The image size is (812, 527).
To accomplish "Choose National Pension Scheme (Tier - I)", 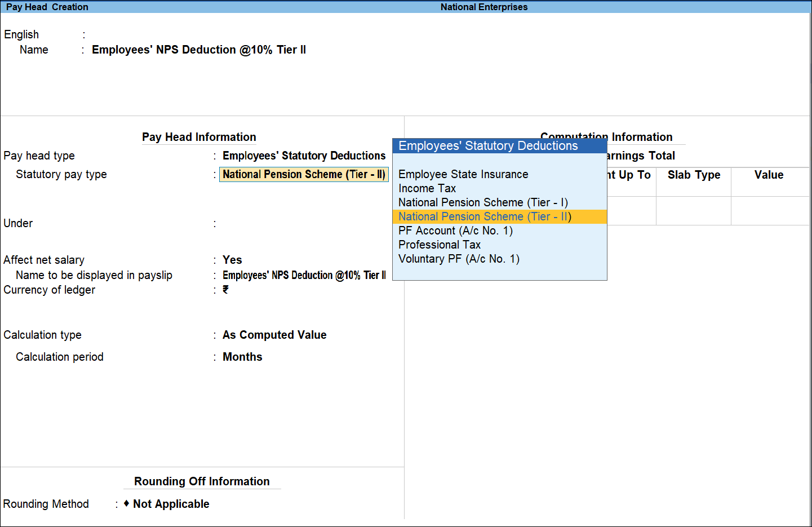I will click(482, 202).
